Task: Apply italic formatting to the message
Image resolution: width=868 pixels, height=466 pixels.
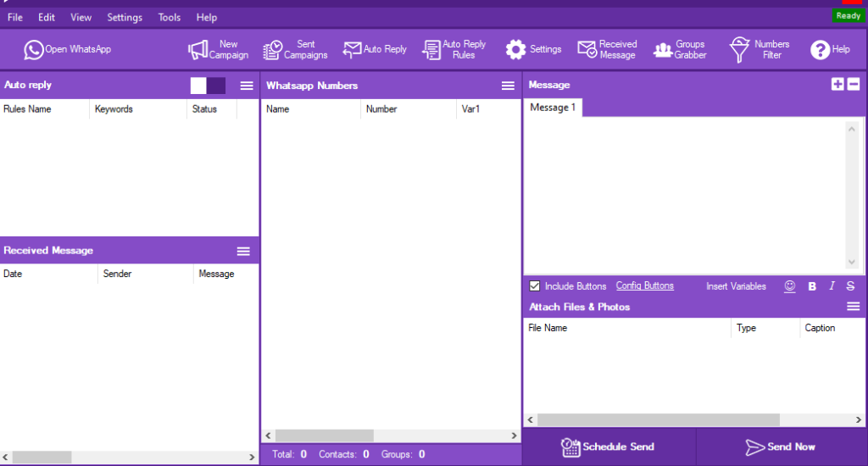Action: click(832, 286)
